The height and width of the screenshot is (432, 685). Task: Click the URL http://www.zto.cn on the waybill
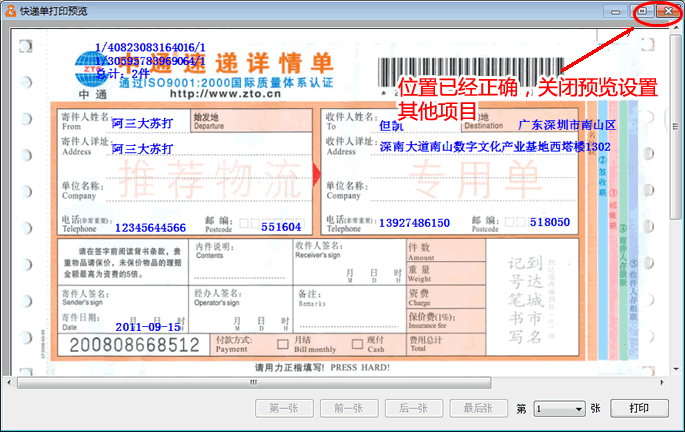click(225, 94)
